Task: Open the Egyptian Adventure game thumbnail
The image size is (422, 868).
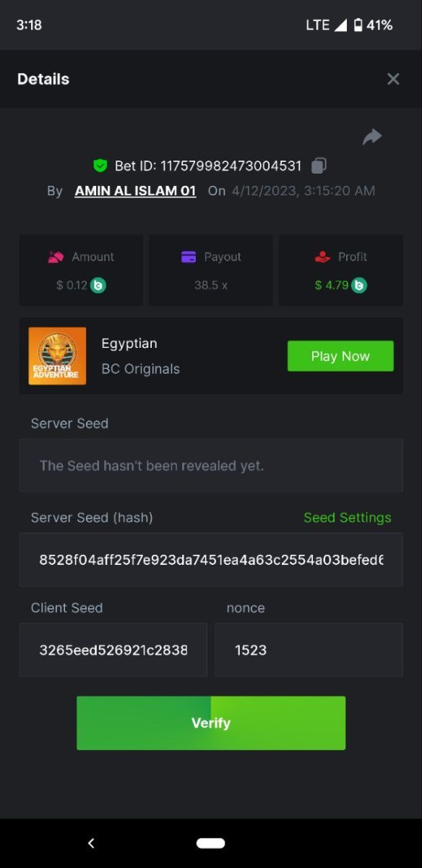Action: click(57, 356)
